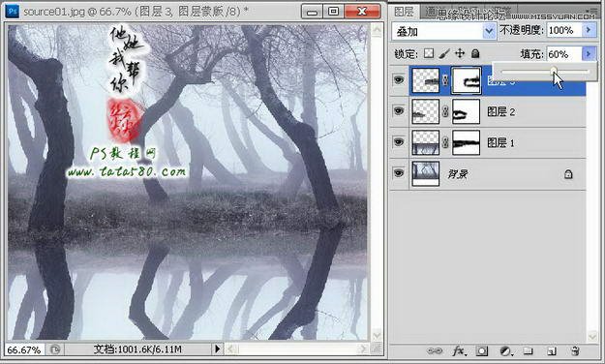The image size is (605, 364).
Task: Add a layer mask with bottom icon
Action: pos(481,350)
